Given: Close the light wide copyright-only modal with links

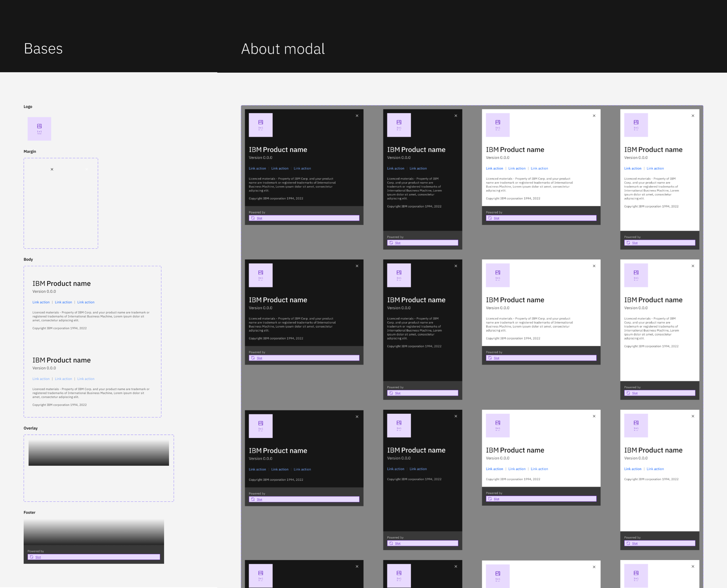Looking at the screenshot, I should tap(594, 416).
